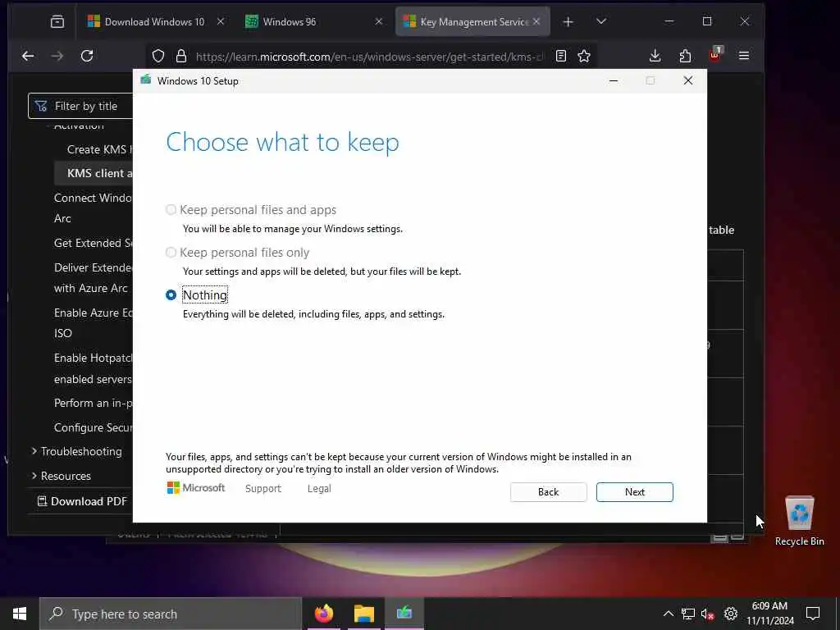
Task: Select Keep personal files only option
Action: (171, 253)
